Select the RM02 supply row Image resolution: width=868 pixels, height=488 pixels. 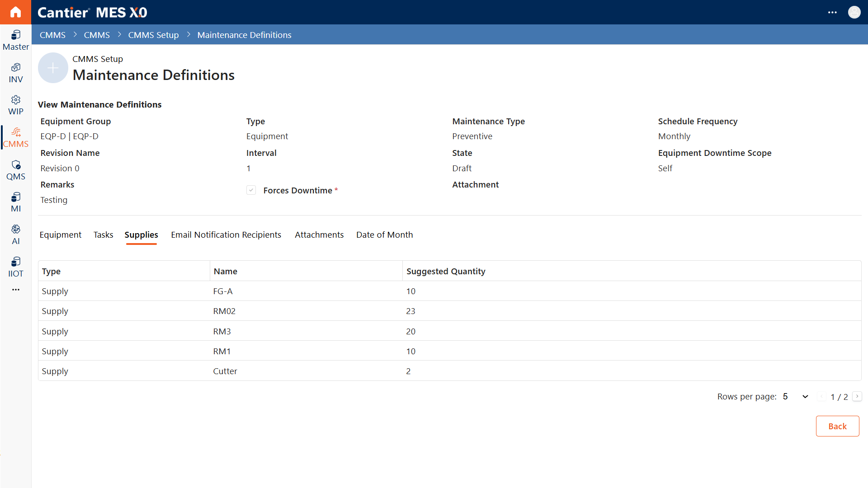[x=449, y=311]
